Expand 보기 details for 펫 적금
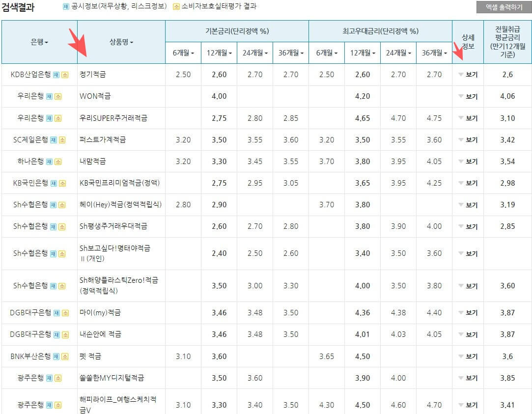 point(468,356)
